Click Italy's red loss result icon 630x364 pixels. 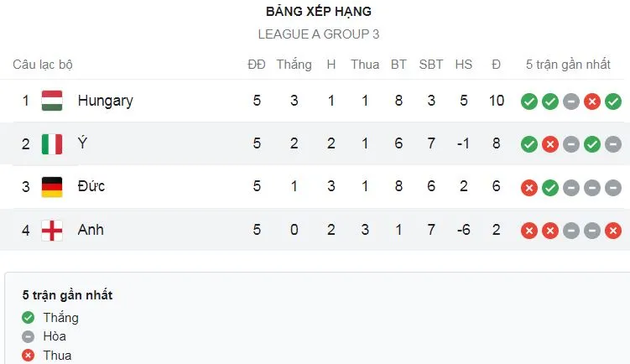[x=549, y=144]
